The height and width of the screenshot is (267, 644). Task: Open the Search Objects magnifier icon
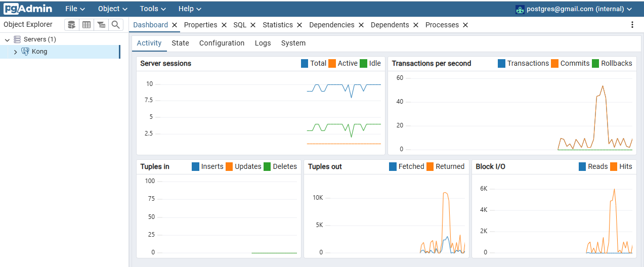[x=116, y=25]
